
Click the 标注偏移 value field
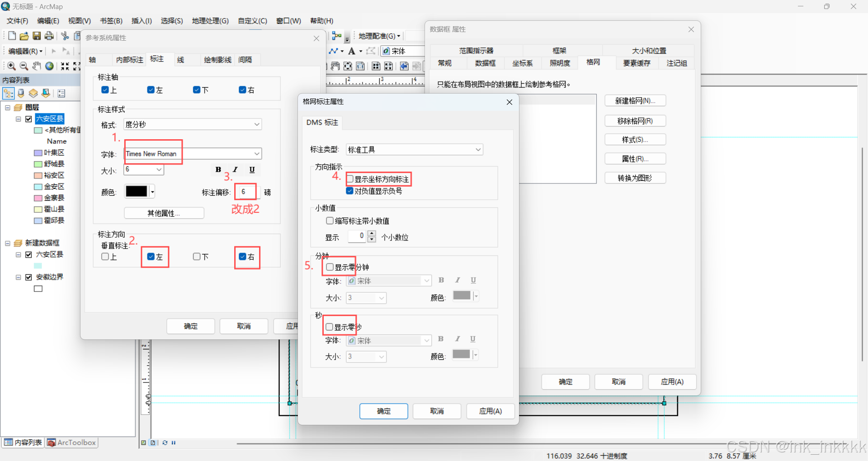coord(247,192)
